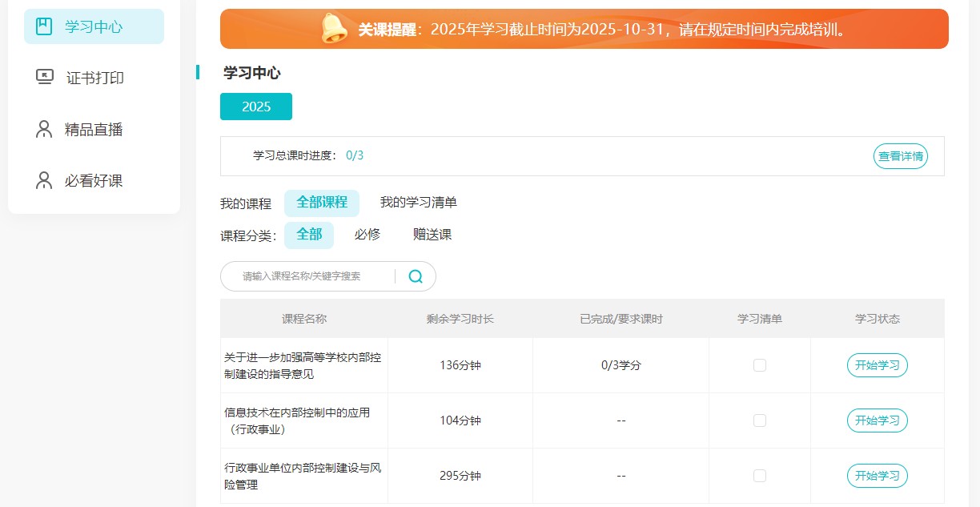Select the 2025 year tab
The image size is (980, 507).
click(x=256, y=107)
